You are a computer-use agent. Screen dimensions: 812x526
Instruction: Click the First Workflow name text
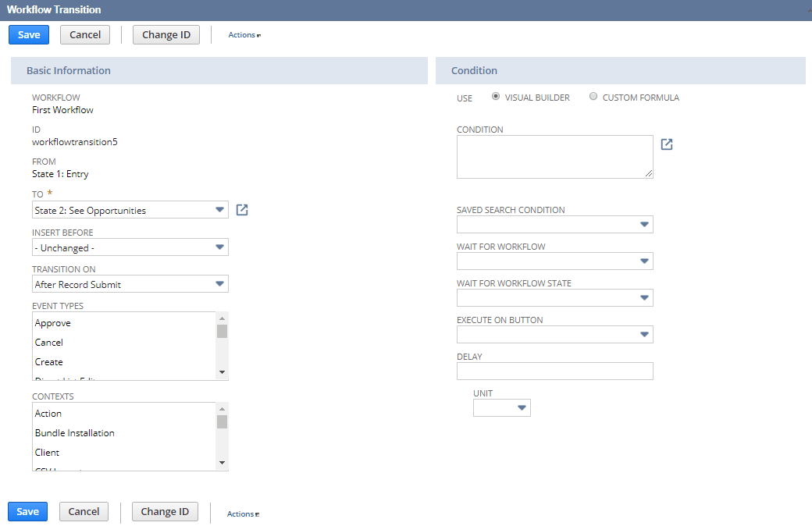point(62,110)
